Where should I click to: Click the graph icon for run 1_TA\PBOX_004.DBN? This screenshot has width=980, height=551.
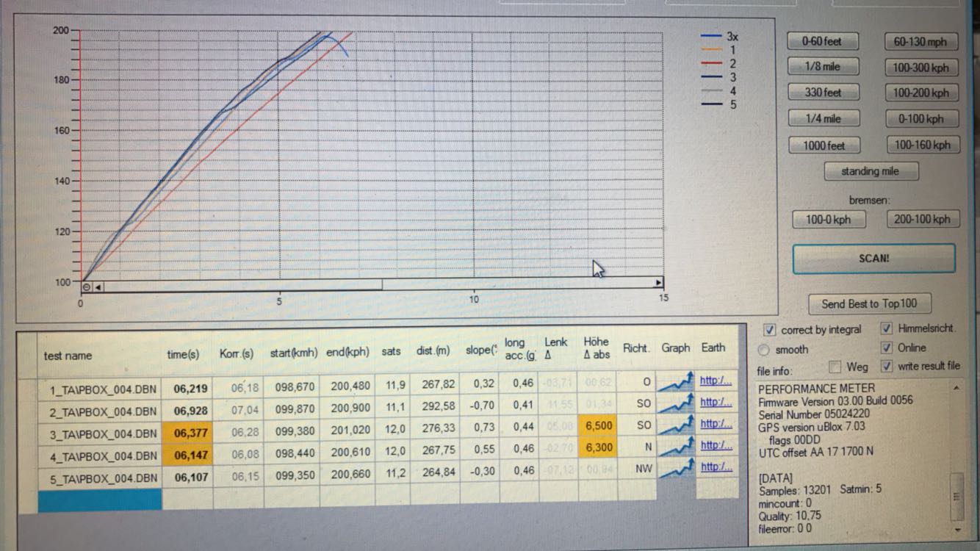click(675, 383)
